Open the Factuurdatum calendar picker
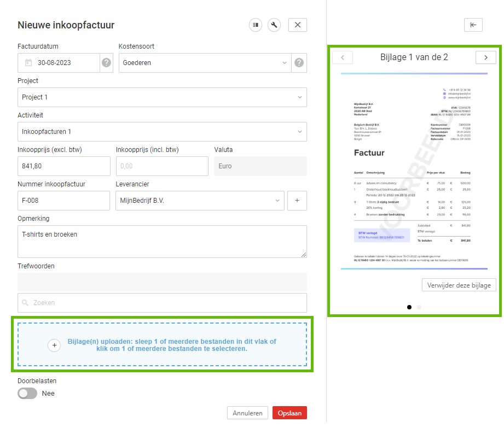Screen dimensions: 504x428 (x=28, y=63)
